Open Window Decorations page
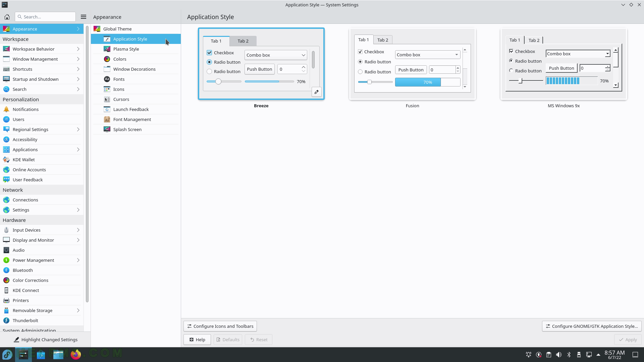Image resolution: width=644 pixels, height=362 pixels. coord(136,69)
